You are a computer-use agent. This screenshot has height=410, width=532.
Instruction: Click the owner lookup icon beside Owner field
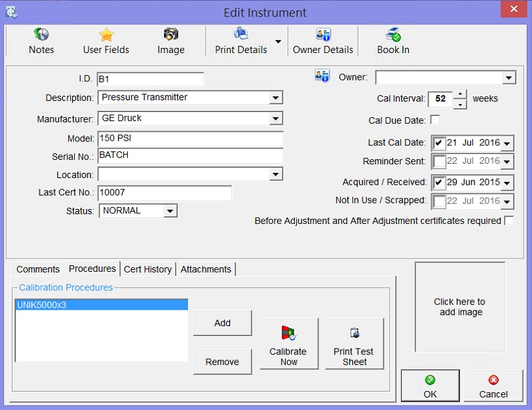[x=322, y=76]
